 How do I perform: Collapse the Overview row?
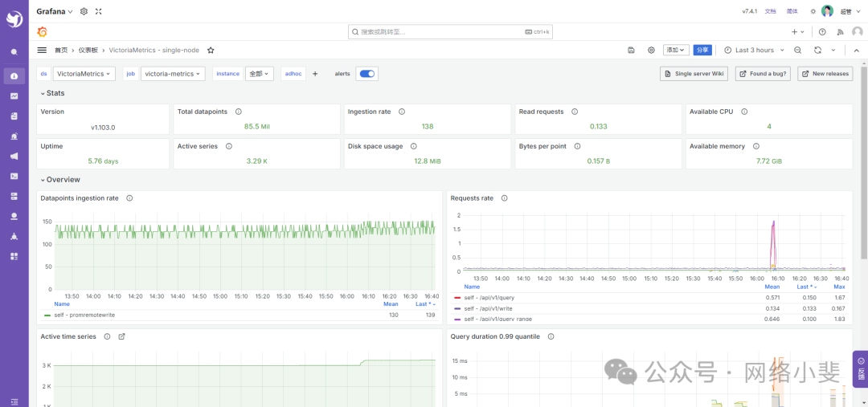[x=60, y=180]
